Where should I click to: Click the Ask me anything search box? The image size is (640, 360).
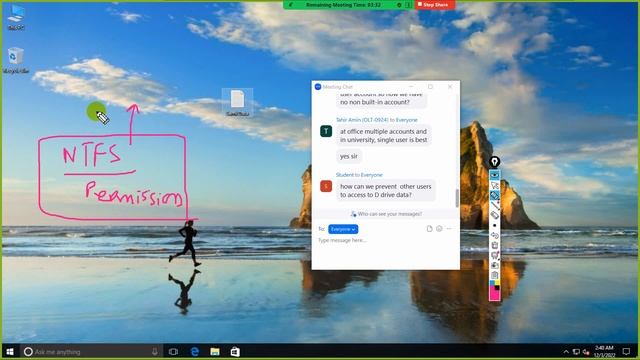(x=90, y=351)
